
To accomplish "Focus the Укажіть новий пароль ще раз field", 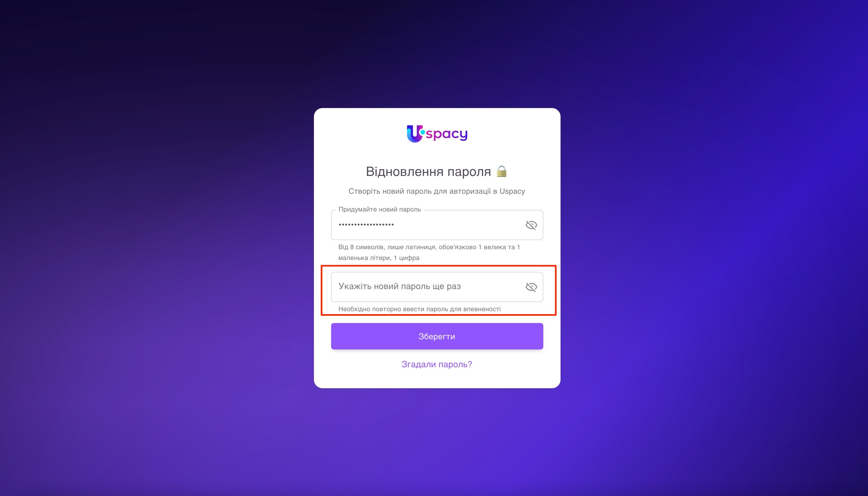I will point(437,287).
